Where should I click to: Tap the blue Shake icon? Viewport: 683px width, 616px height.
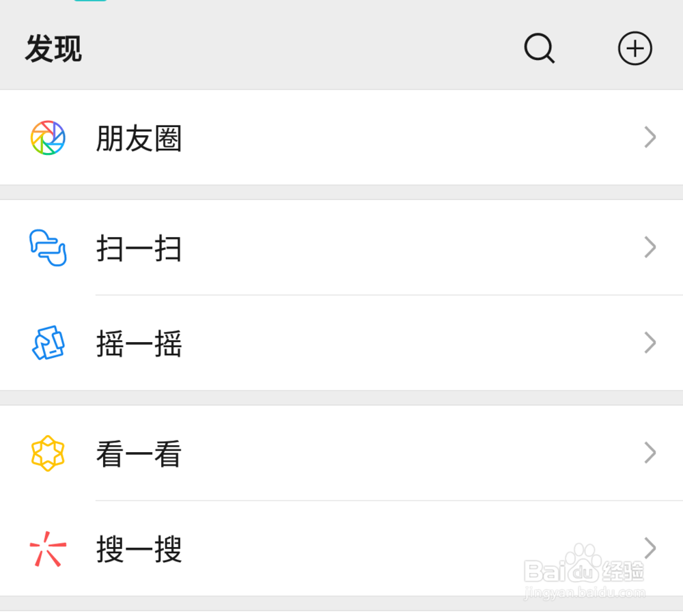pyautogui.click(x=48, y=343)
